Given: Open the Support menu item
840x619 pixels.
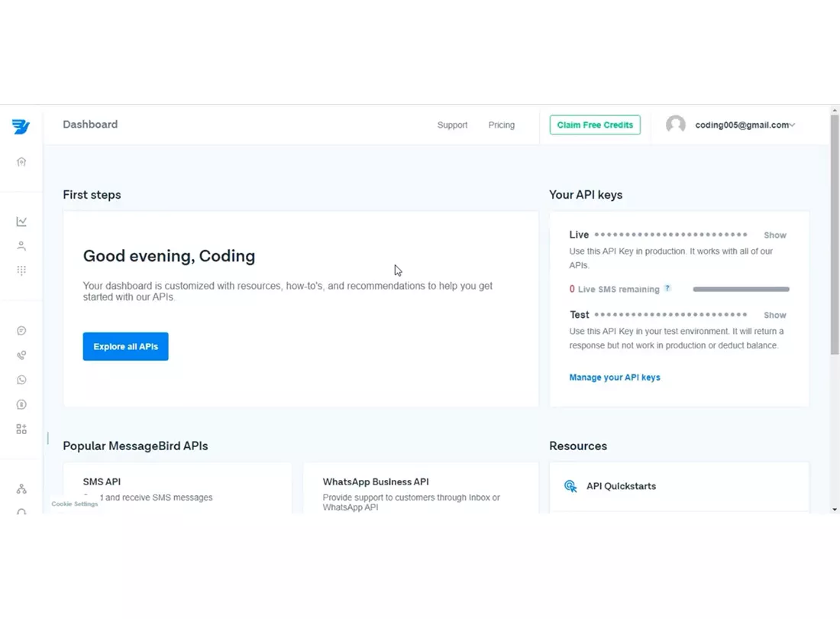Looking at the screenshot, I should pyautogui.click(x=452, y=125).
